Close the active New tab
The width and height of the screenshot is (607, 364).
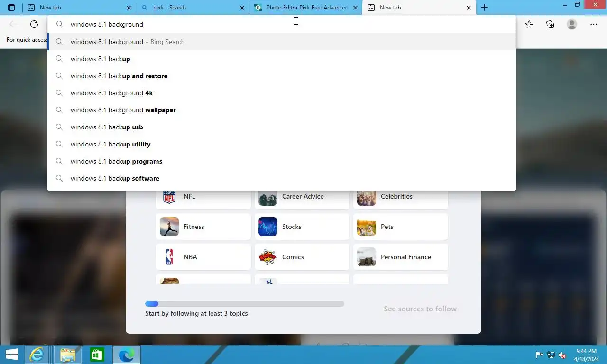[x=469, y=8]
